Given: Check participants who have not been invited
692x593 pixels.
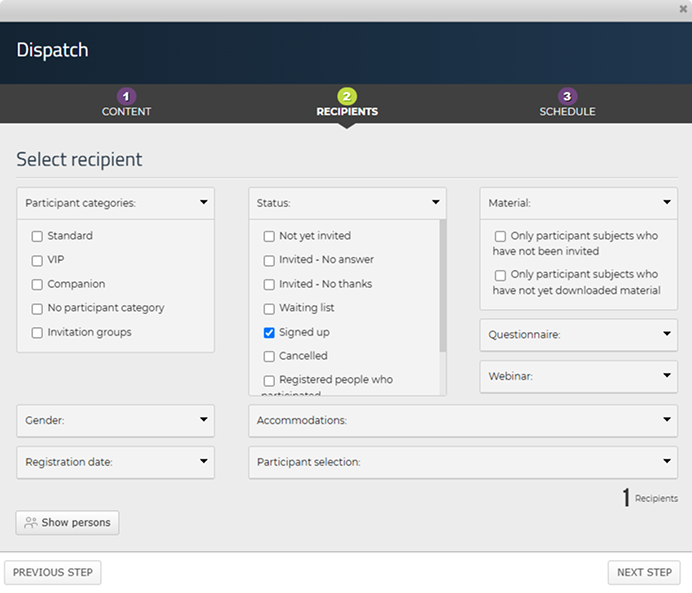Looking at the screenshot, I should point(500,236).
